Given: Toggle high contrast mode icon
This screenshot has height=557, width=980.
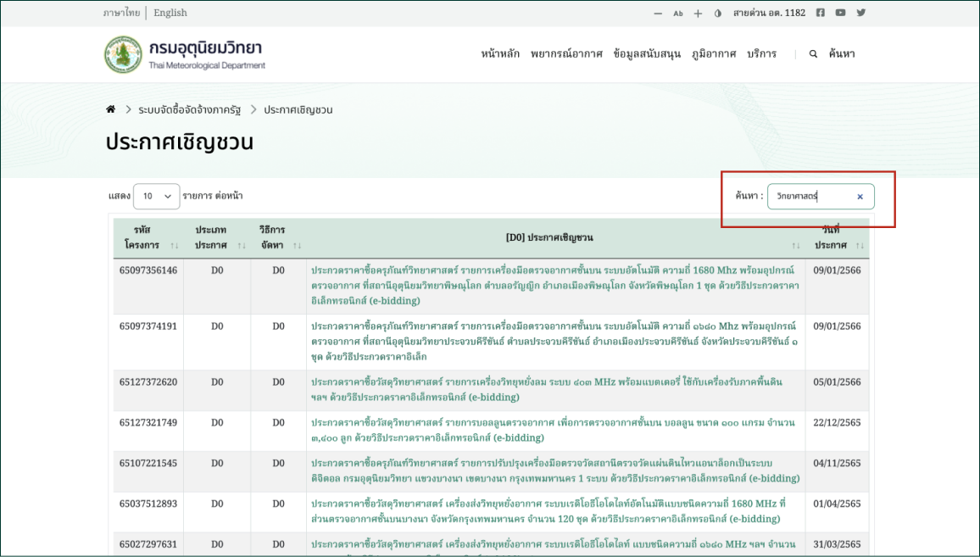Looking at the screenshot, I should pos(718,14).
